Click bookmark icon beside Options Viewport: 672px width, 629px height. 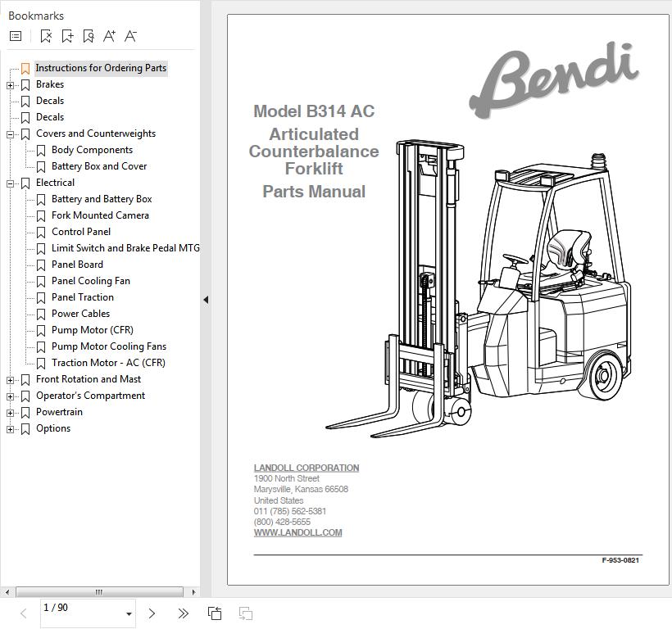click(25, 429)
